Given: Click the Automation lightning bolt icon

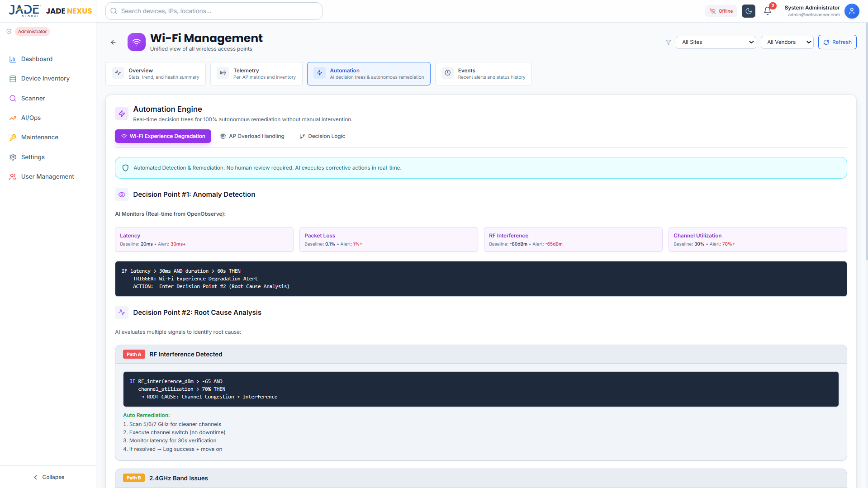Looking at the screenshot, I should click(x=320, y=72).
